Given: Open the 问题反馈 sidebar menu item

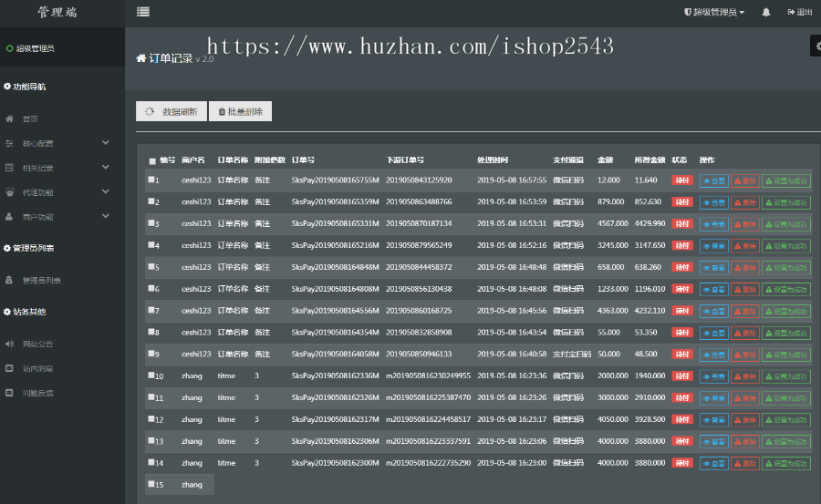Looking at the screenshot, I should (x=37, y=394).
